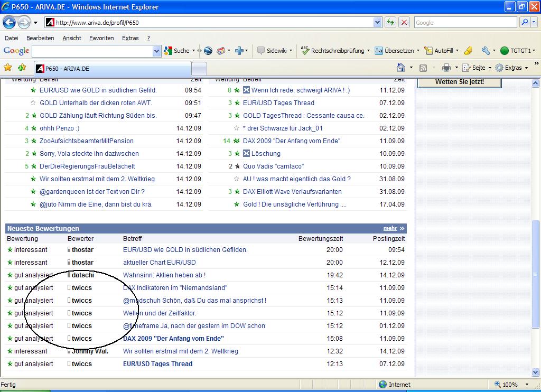
Task: Select the P650 - ARIVA.DE tab
Action: coord(111,69)
